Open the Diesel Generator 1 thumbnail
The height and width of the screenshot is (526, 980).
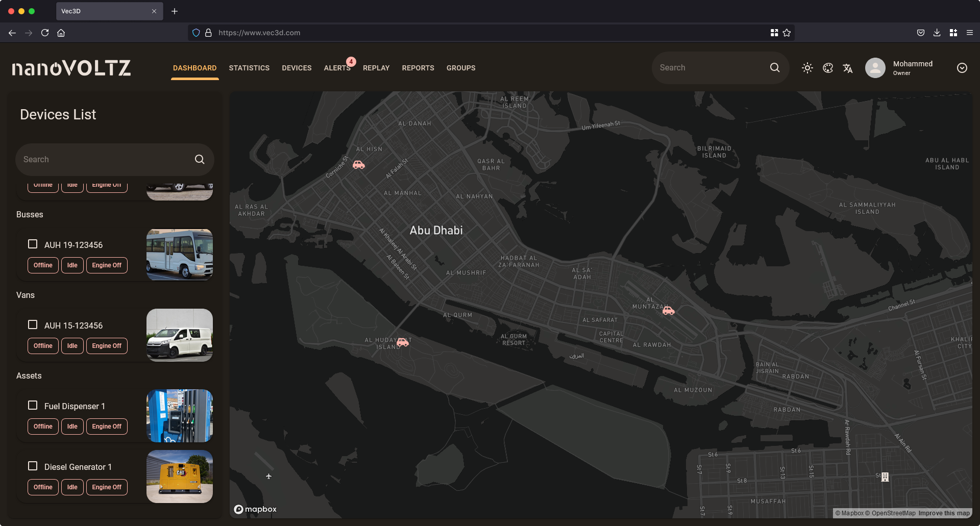point(180,476)
